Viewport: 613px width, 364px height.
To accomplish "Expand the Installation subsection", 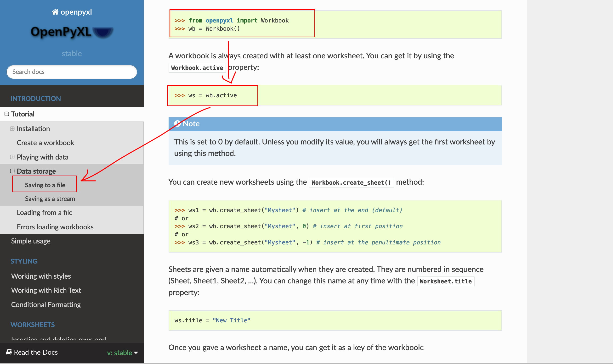I will 12,129.
